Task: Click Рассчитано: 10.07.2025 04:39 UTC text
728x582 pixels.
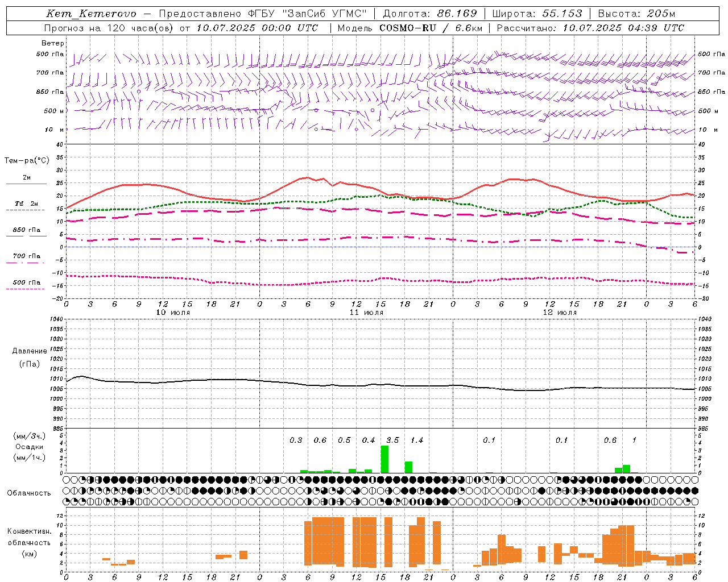Action: [591, 28]
